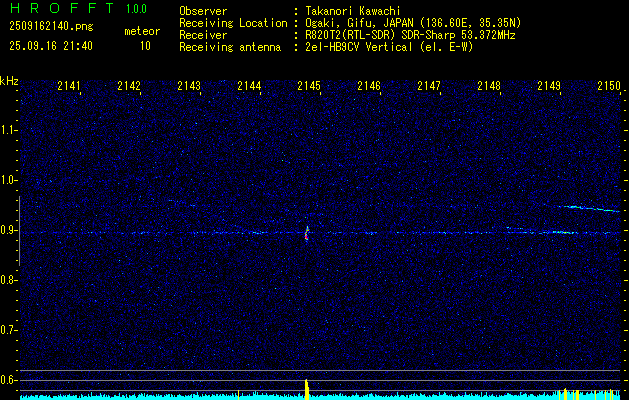Click time axis label 2147

point(429,85)
